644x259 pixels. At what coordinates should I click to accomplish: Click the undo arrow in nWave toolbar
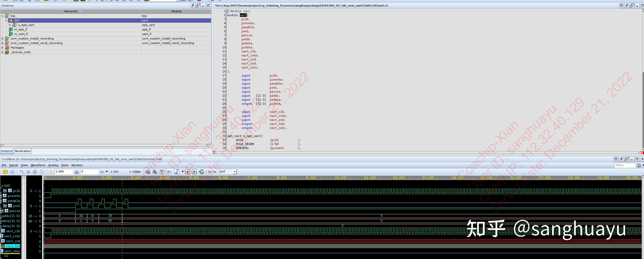21,172
